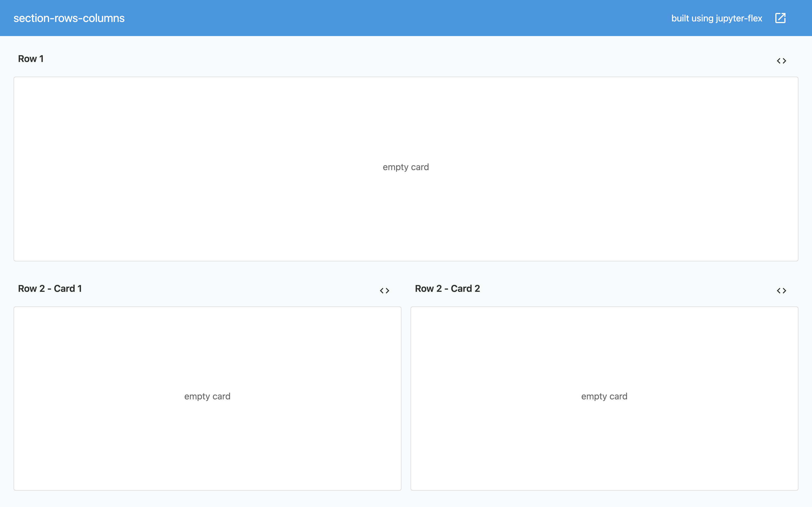
Task: Show source code for Row 1 card
Action: [x=781, y=61]
